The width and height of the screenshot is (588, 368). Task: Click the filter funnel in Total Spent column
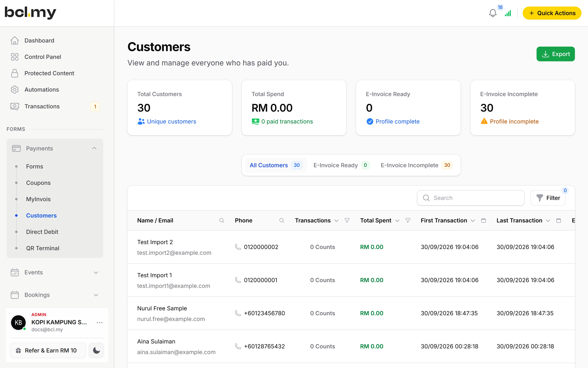[408, 220]
